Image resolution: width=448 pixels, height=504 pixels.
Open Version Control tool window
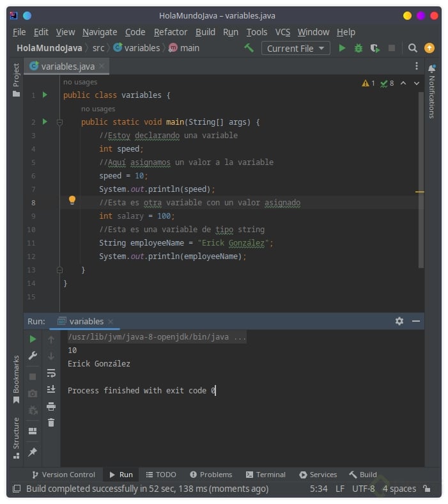[63, 475]
